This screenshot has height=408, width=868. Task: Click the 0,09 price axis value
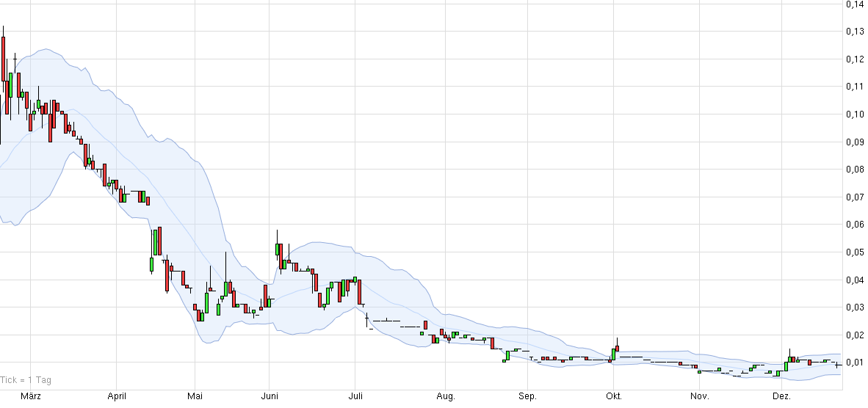856,142
